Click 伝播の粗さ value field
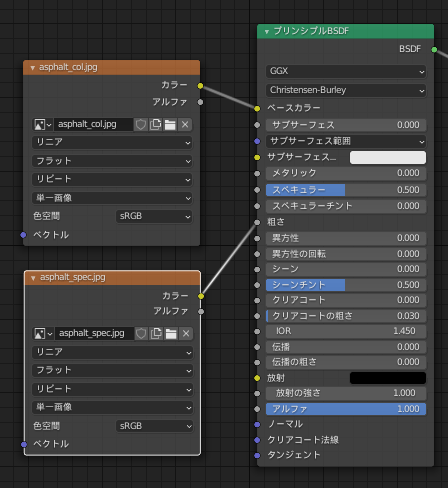 pos(346,362)
